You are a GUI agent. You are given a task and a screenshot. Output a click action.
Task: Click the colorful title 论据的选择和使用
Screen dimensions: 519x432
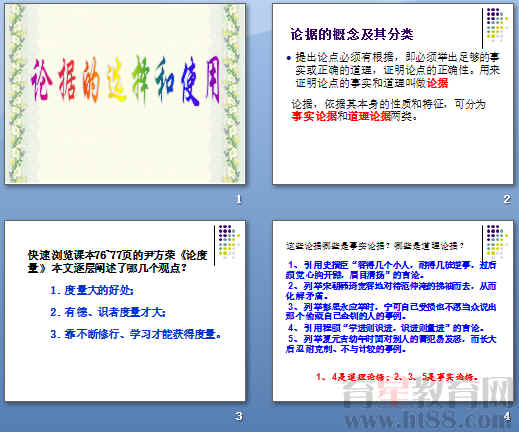click(126, 80)
